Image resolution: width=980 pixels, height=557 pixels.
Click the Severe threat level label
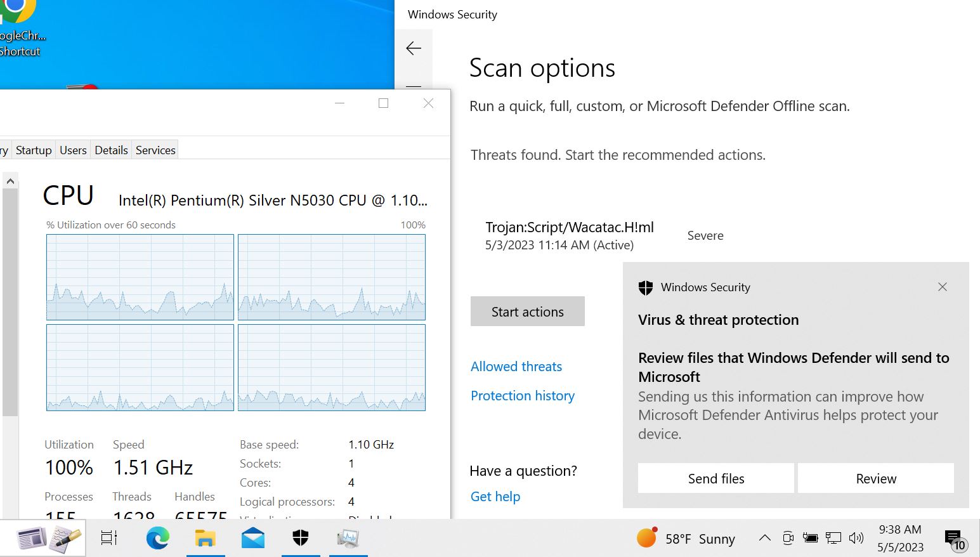tap(705, 235)
